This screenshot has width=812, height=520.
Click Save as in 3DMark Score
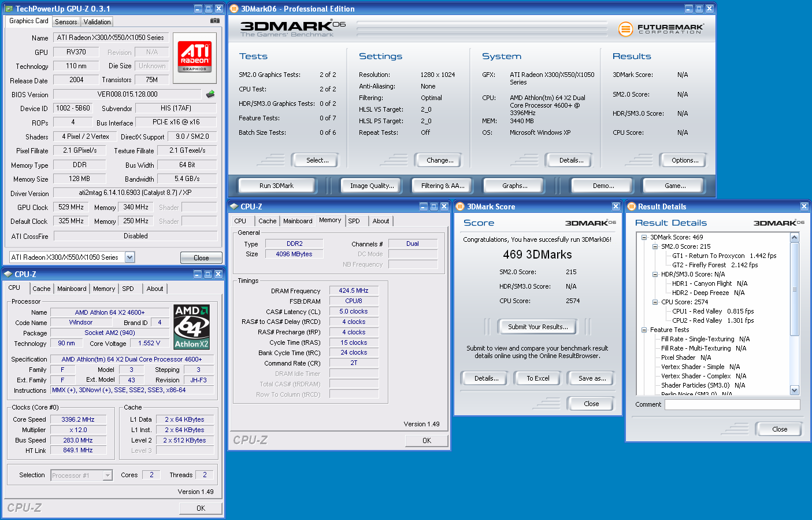click(592, 378)
